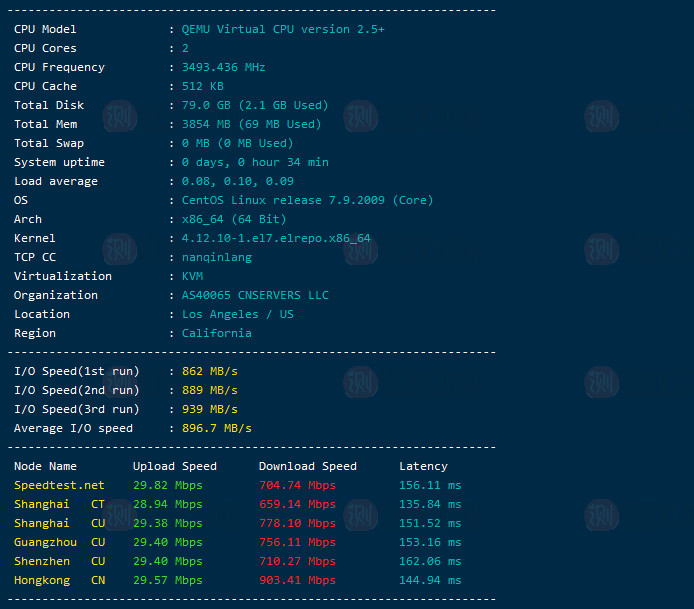The width and height of the screenshot is (694, 609).
Task: Select the Kernel version string
Action: (x=276, y=238)
